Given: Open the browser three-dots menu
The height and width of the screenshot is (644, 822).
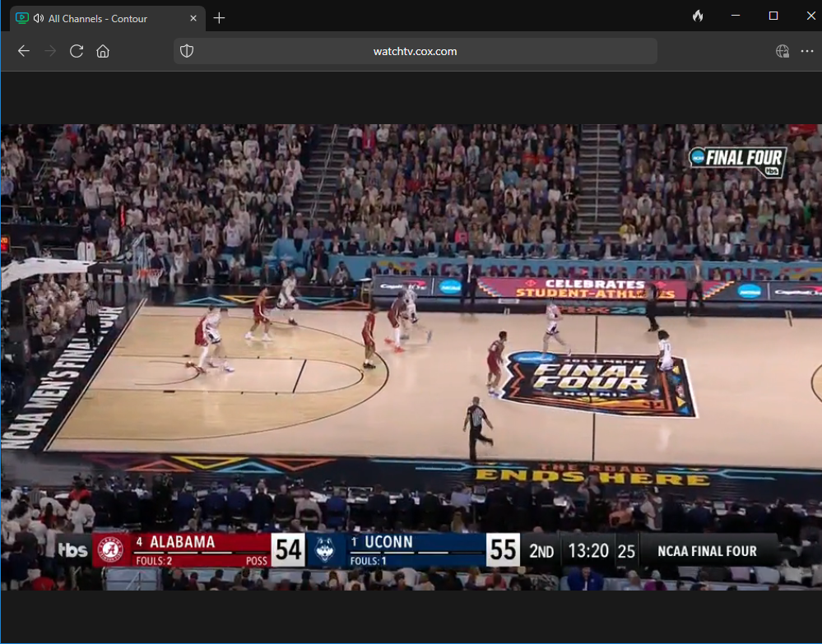Looking at the screenshot, I should coord(807,51).
